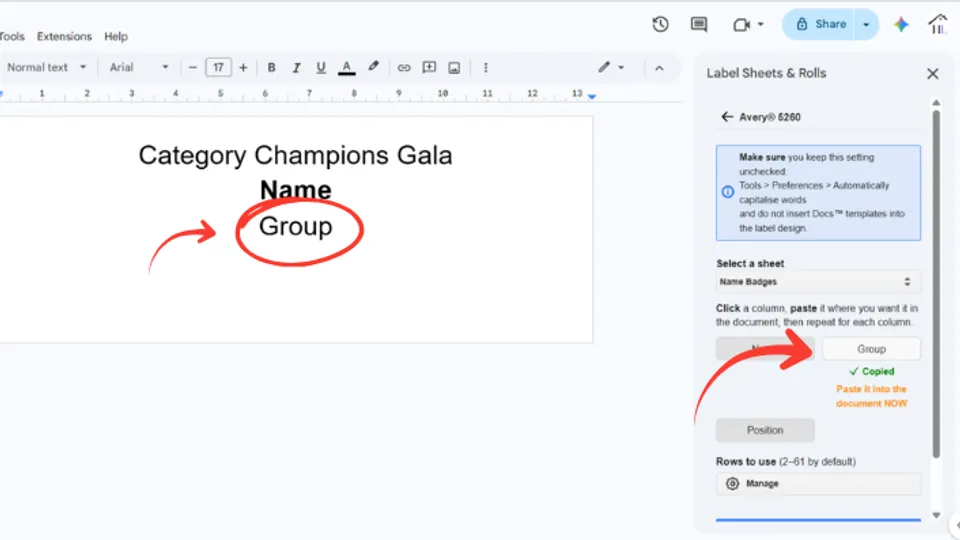Open the Tools menu

pos(12,36)
